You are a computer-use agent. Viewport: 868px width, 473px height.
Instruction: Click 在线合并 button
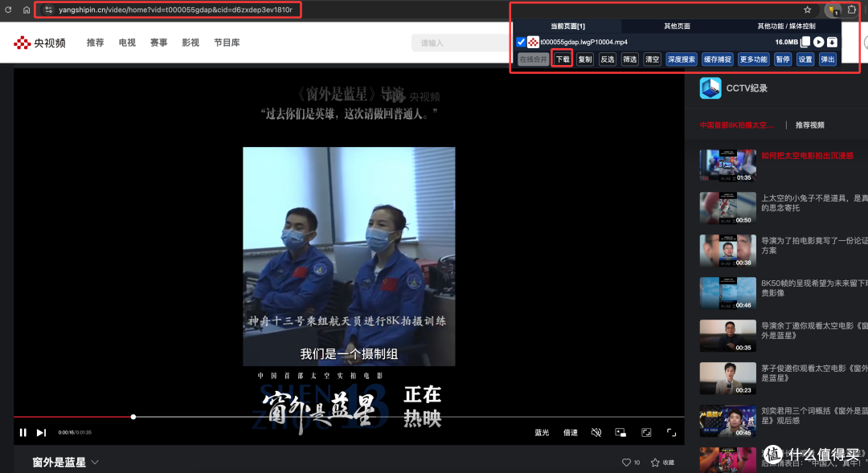click(534, 59)
